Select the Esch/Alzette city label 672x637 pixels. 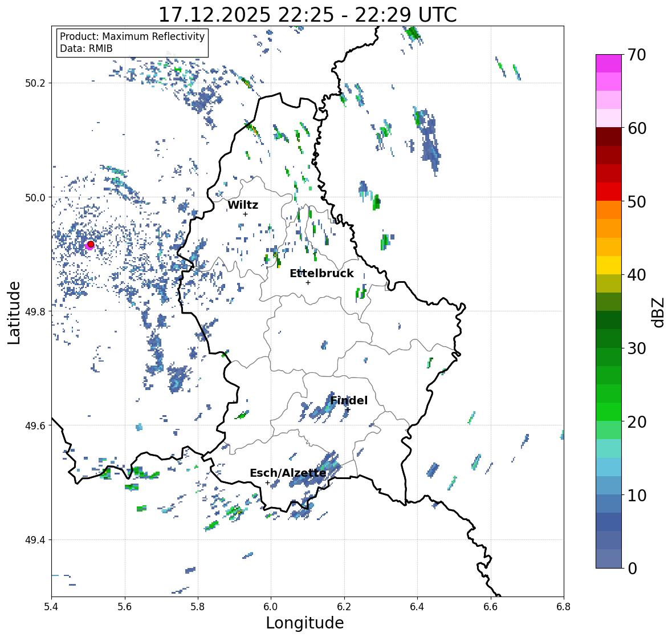click(x=288, y=473)
